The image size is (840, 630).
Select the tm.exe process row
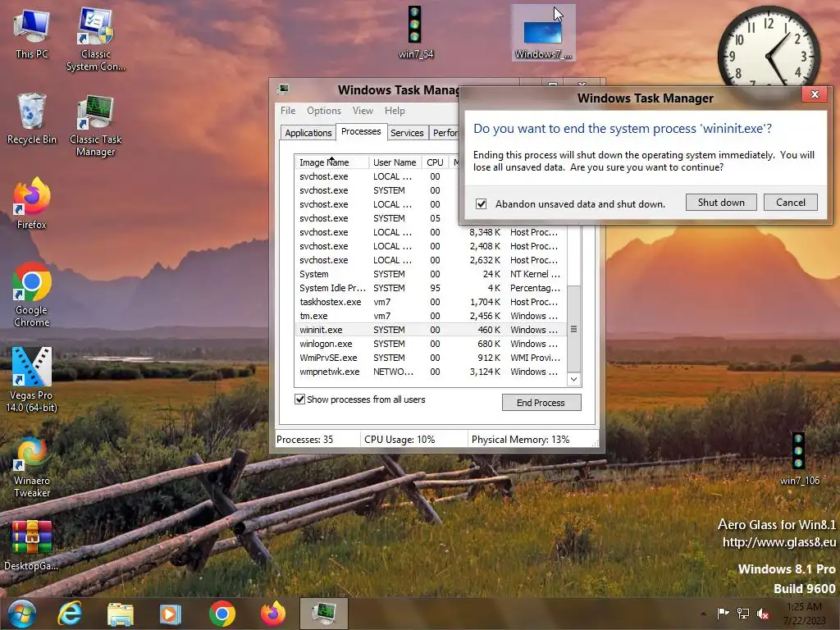[430, 316]
